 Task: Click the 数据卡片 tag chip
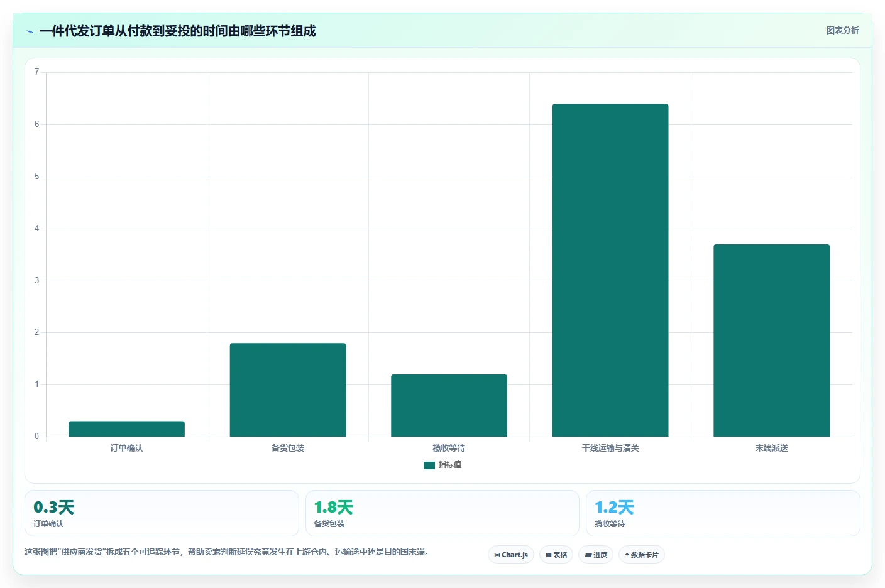click(x=642, y=555)
